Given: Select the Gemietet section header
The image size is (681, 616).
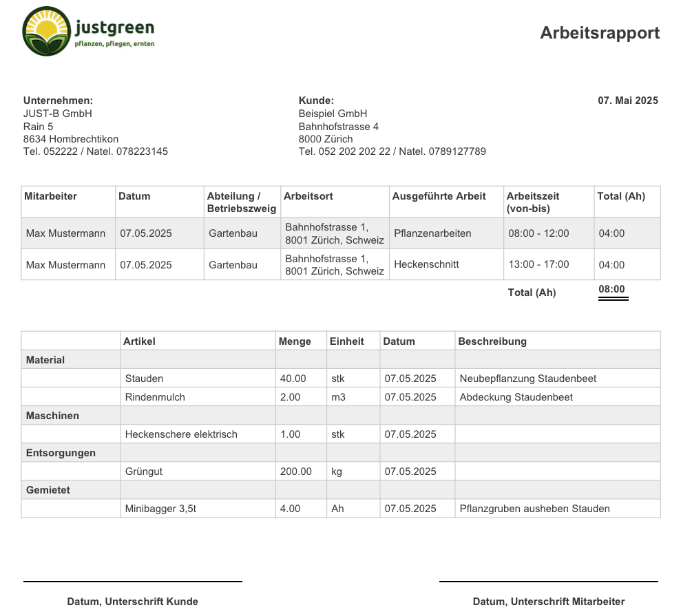Looking at the screenshot, I should coord(45,489).
